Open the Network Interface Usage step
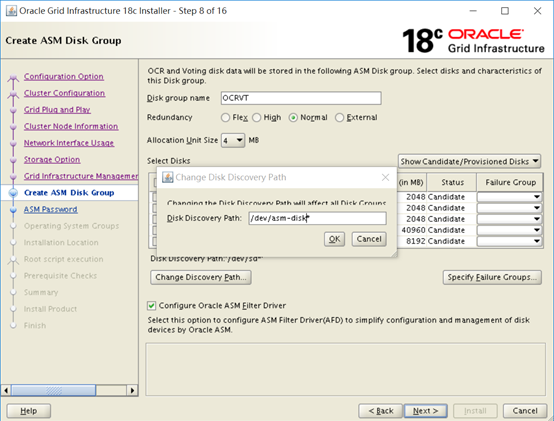Screen dimensions: 554x421 pos(69,143)
